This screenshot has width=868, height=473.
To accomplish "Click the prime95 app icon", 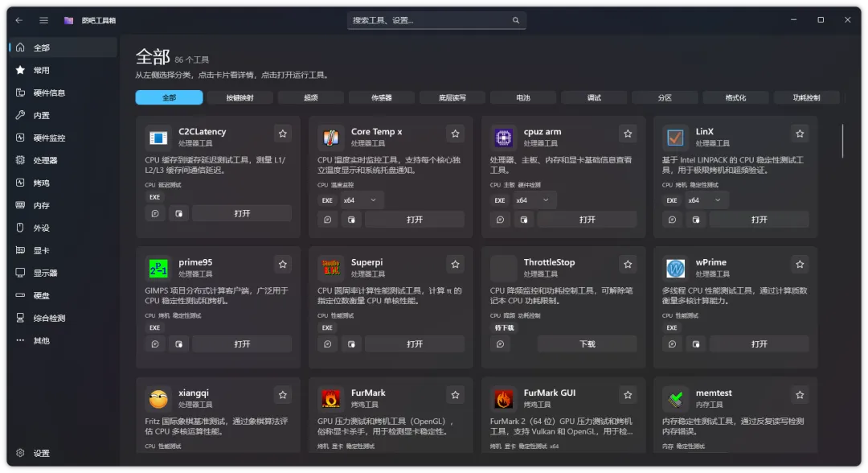I will click(158, 269).
